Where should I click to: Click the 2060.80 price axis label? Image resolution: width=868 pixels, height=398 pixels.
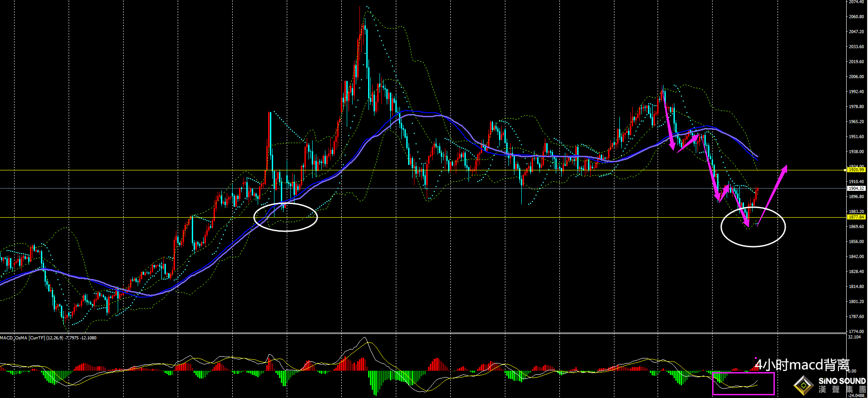[856, 17]
